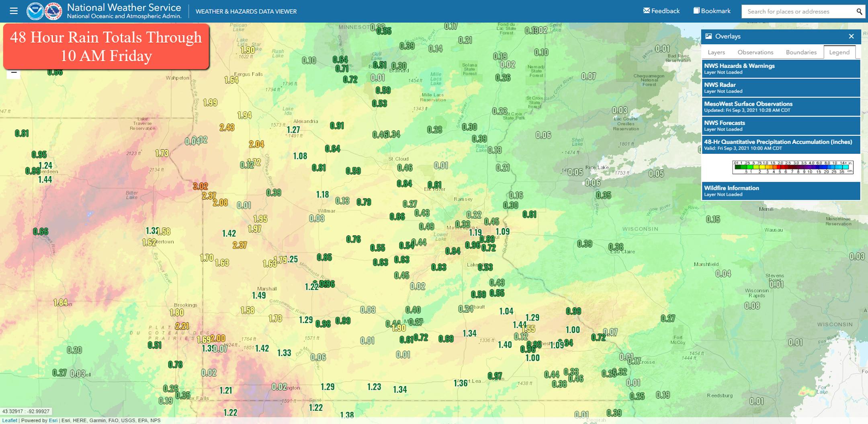Click the National Weather Service emblem
Viewport: 868px width, 424px height.
pyautogui.click(x=53, y=11)
